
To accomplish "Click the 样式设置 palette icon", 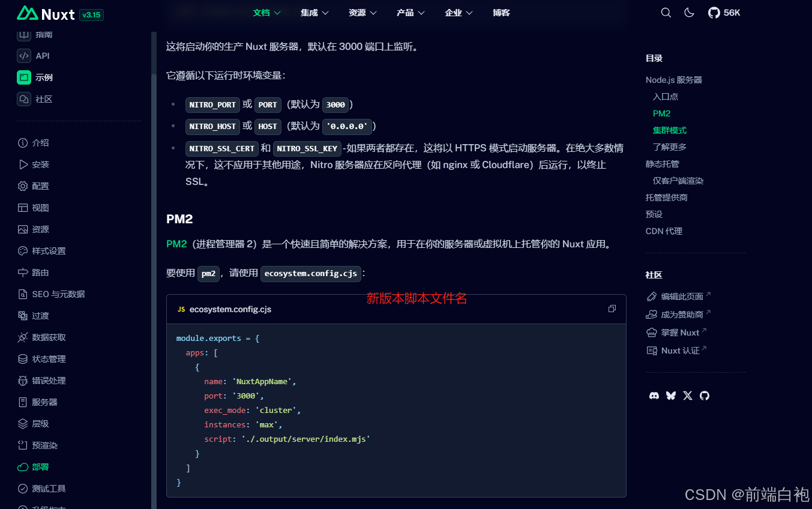I will pos(23,251).
